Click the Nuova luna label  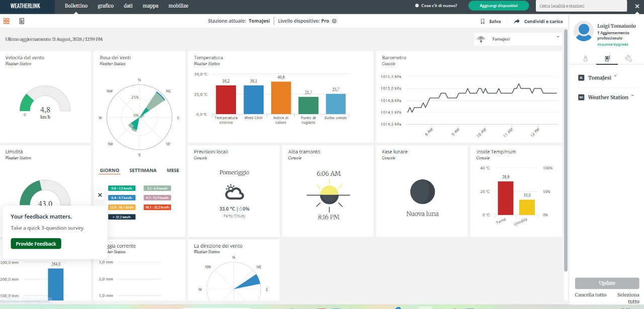pos(423,214)
